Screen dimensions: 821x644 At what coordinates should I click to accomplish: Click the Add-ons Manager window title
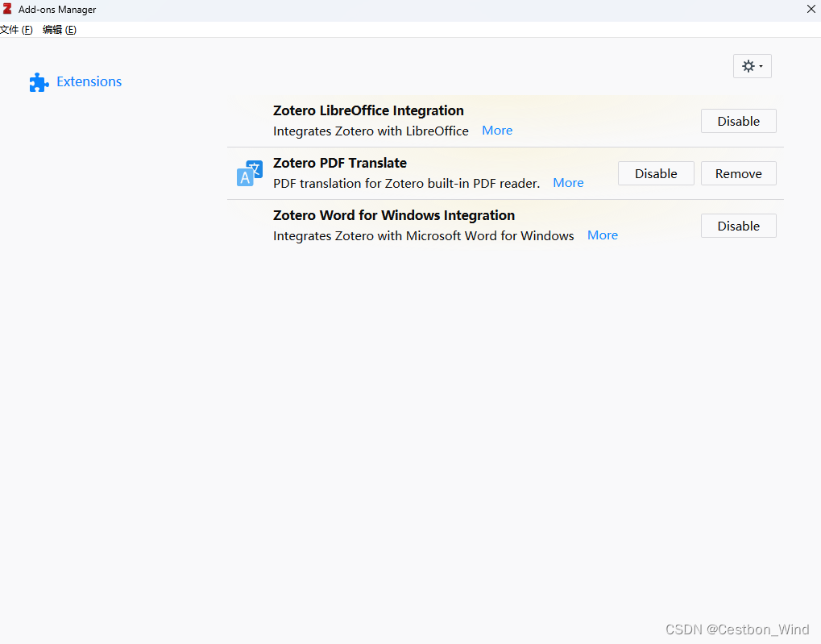(57, 10)
